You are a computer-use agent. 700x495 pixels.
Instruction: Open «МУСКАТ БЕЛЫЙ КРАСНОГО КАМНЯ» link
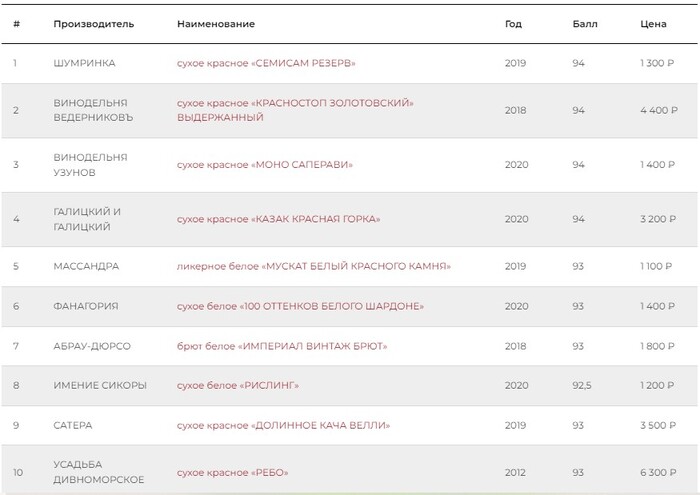[313, 267]
